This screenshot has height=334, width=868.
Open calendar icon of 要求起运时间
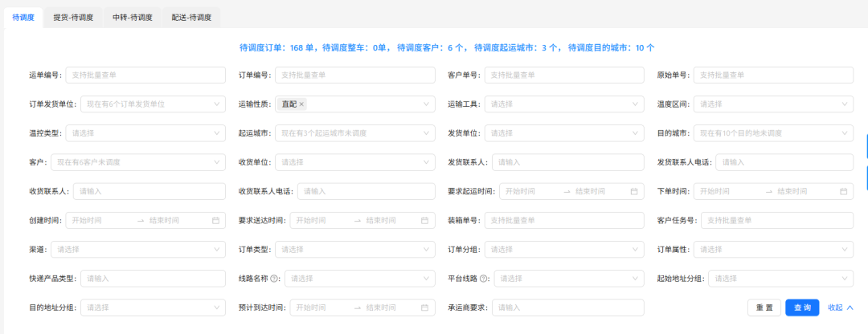tap(634, 191)
